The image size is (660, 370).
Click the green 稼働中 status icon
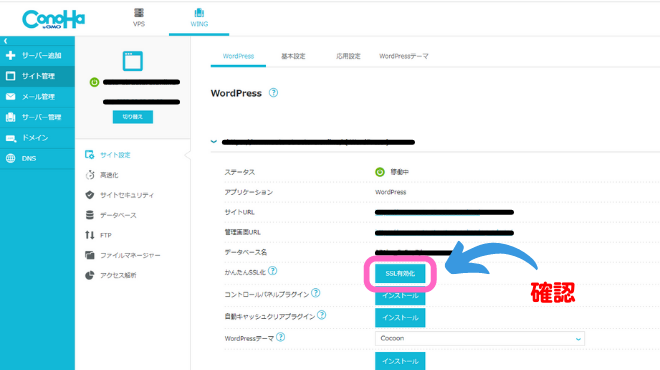380,172
